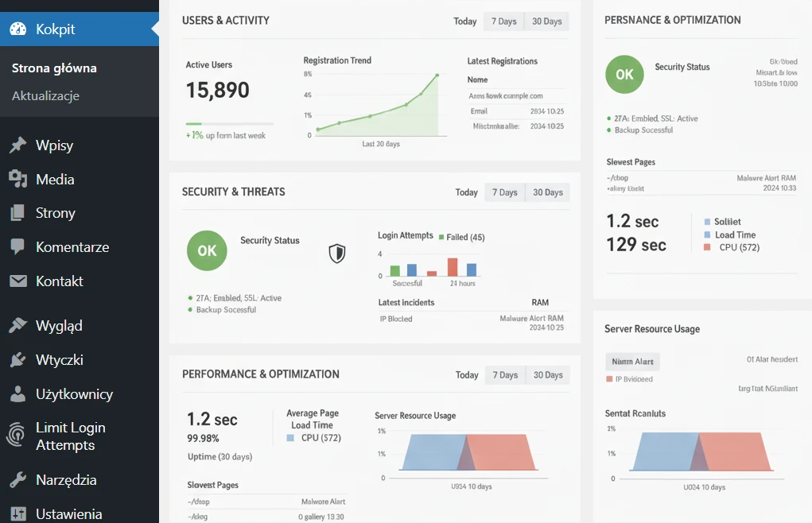
Task: Click the Strony pages icon
Action: click(x=17, y=213)
